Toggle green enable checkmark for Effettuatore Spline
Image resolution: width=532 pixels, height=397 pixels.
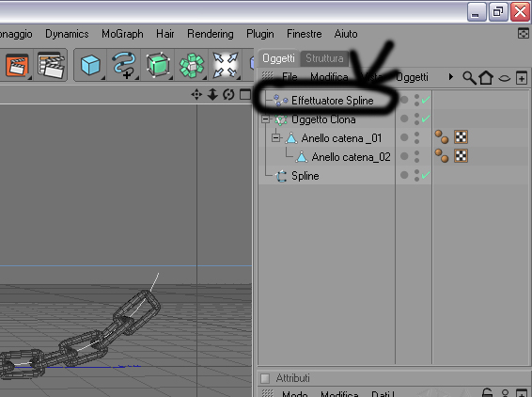coord(426,100)
